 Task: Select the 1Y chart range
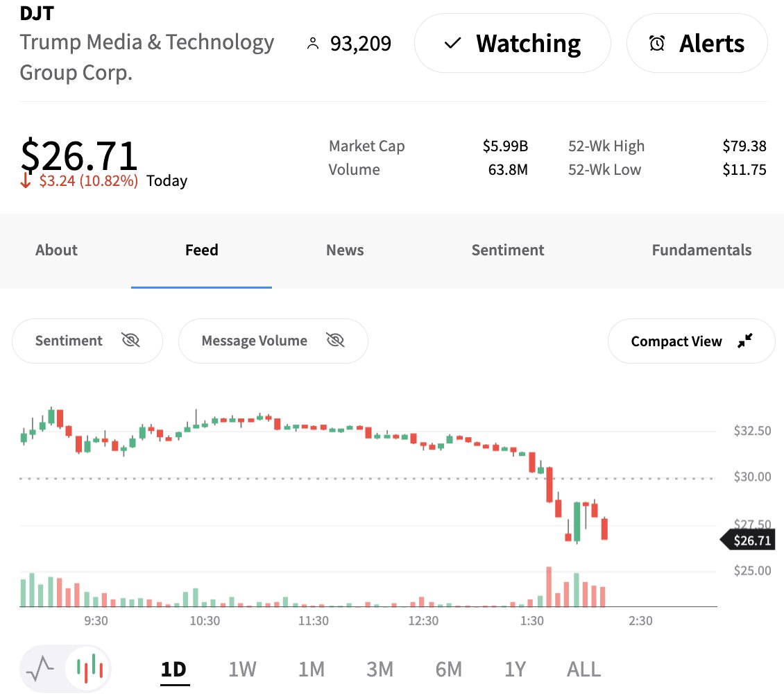click(515, 669)
